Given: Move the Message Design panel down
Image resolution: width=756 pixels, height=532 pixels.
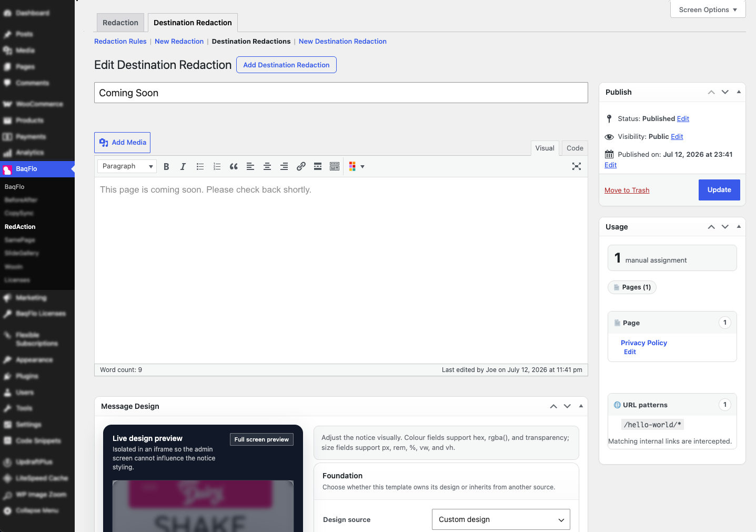Looking at the screenshot, I should point(567,406).
